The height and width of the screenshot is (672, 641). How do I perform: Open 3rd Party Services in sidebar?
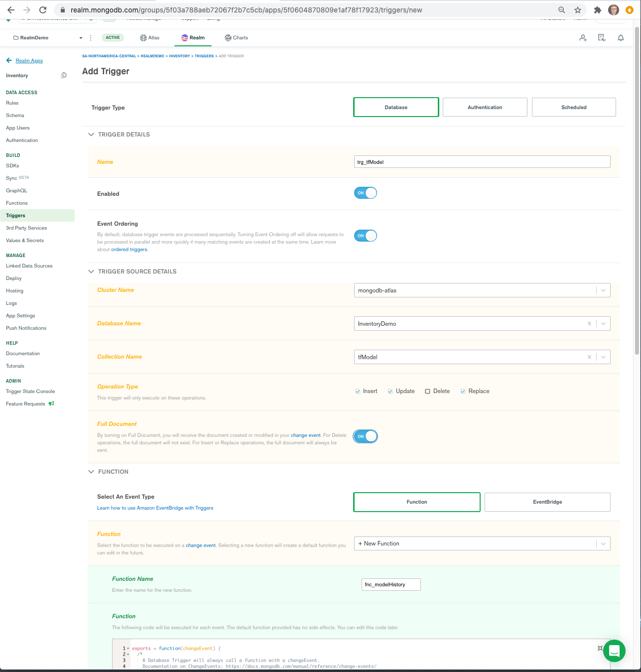coord(26,228)
